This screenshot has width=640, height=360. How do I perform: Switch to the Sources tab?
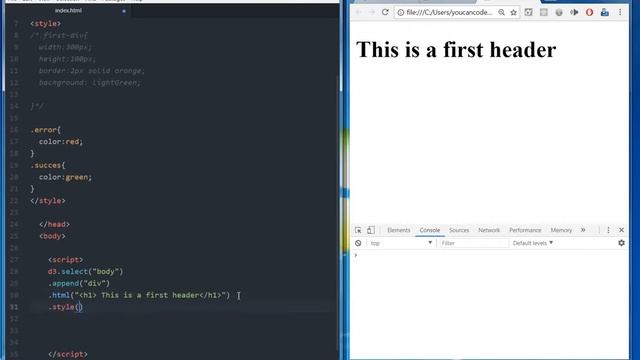click(459, 230)
